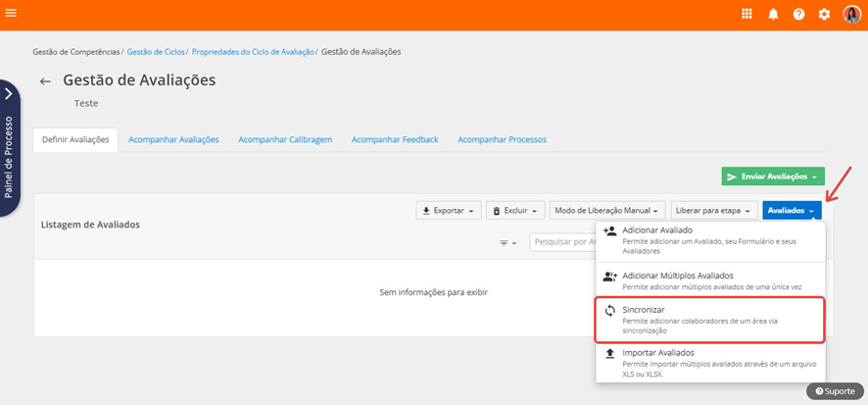Screen dimensions: 868x405
Task: Click the Enviar Avaliações button
Action: tap(772, 177)
